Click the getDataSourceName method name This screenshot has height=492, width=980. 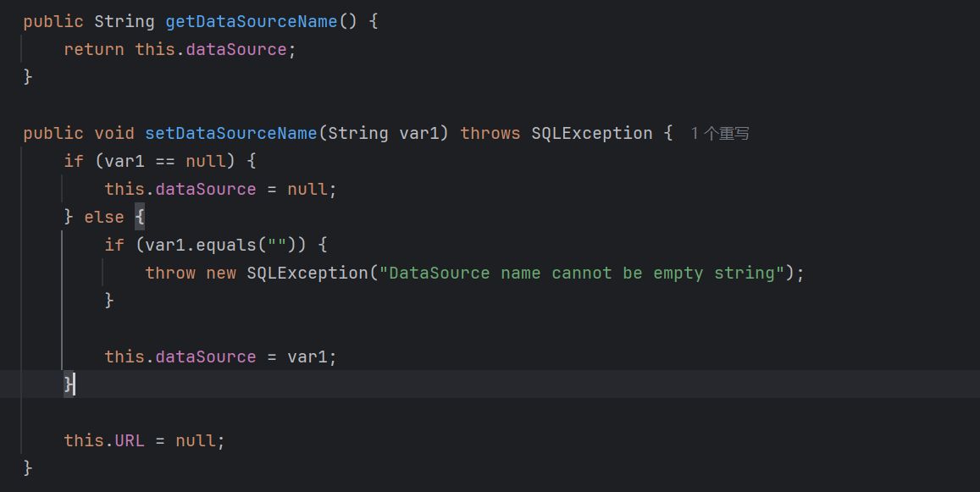coord(251,21)
